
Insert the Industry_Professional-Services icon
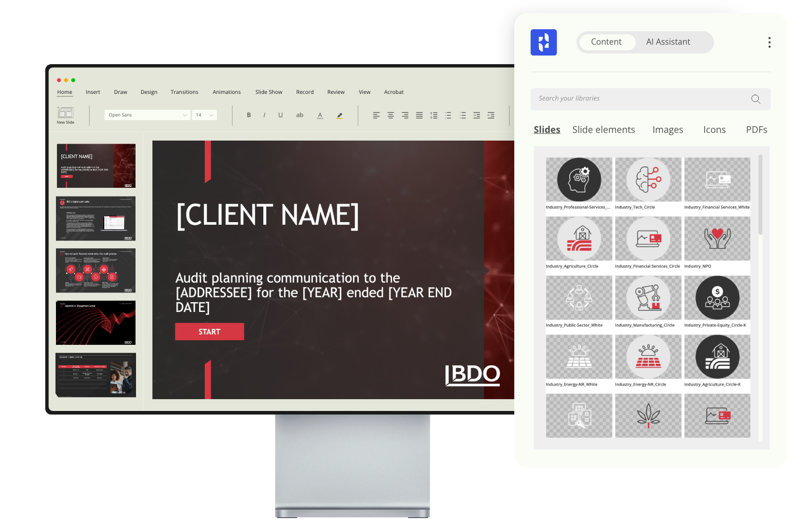579,180
